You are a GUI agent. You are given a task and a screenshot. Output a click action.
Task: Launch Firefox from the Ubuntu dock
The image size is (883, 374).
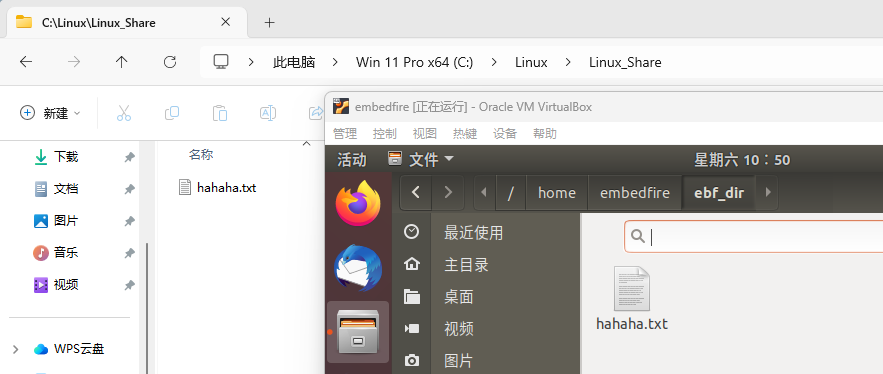pyautogui.click(x=358, y=203)
